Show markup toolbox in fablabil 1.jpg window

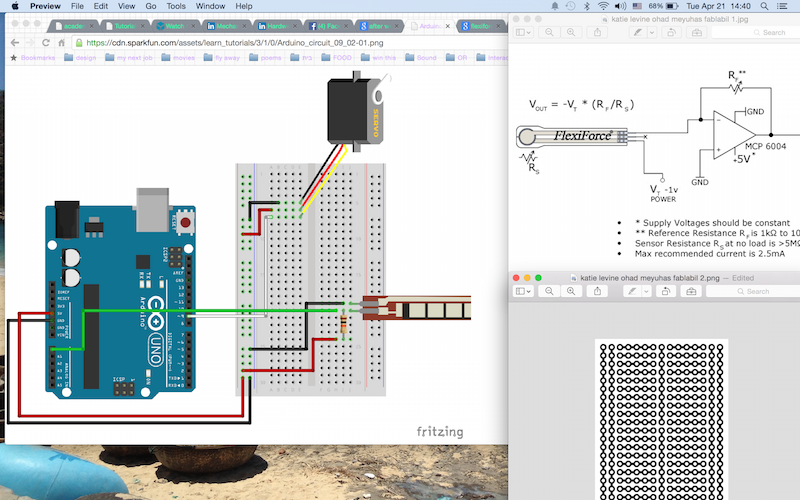(696, 32)
